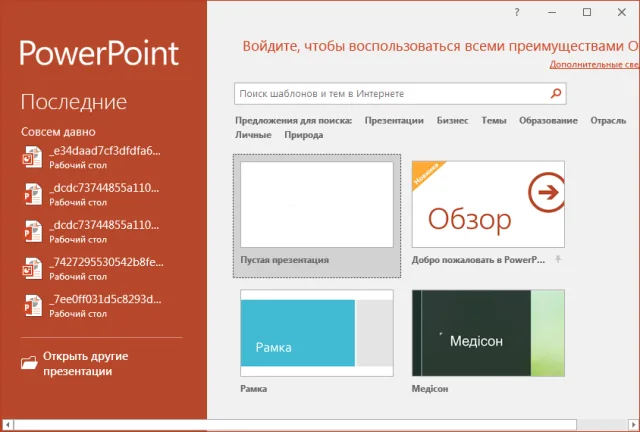The image size is (640, 432).
Task: Click the horizontal scrollbar thumb
Action: click(x=295, y=425)
